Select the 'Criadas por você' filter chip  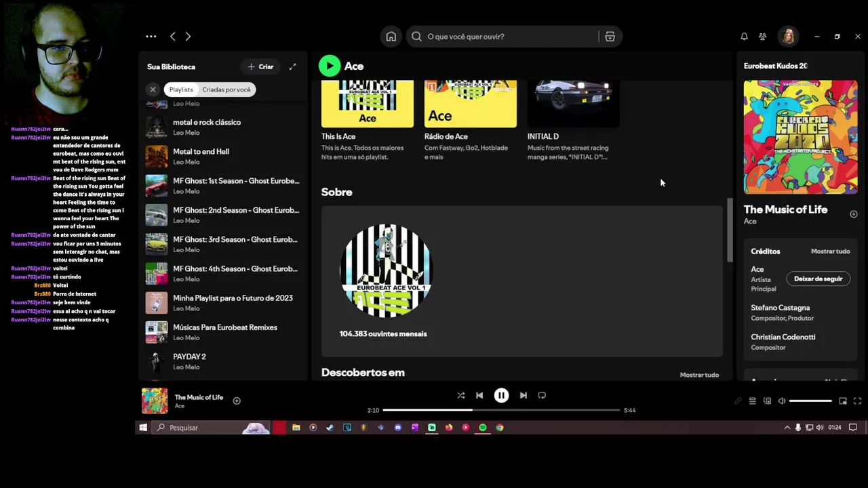click(226, 89)
